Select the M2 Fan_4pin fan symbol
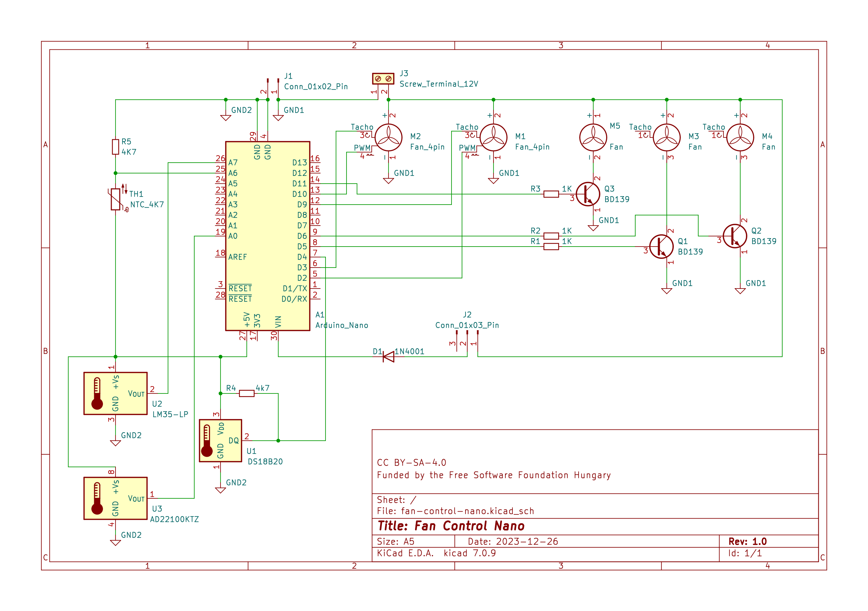This screenshot has height=611, width=868. [x=388, y=137]
